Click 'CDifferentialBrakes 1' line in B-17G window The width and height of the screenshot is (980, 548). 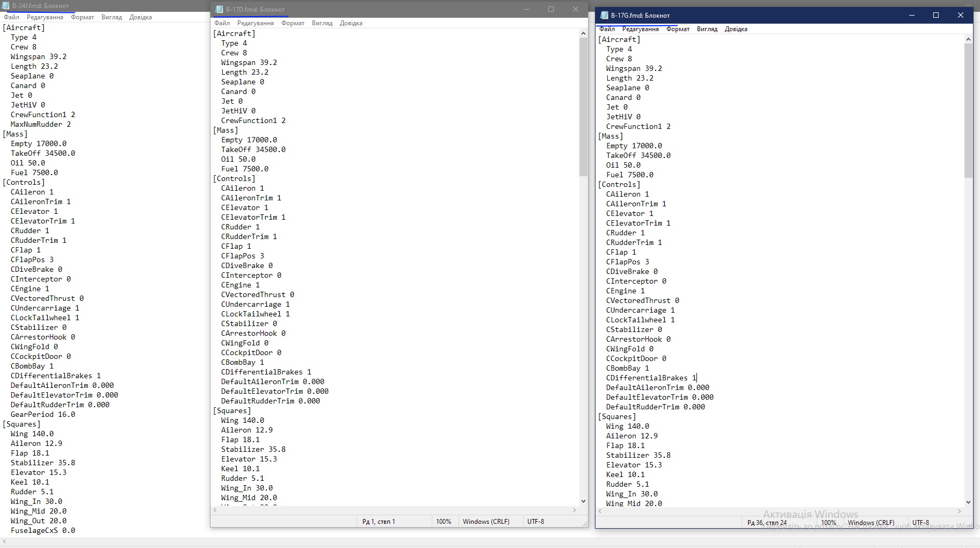(x=651, y=378)
